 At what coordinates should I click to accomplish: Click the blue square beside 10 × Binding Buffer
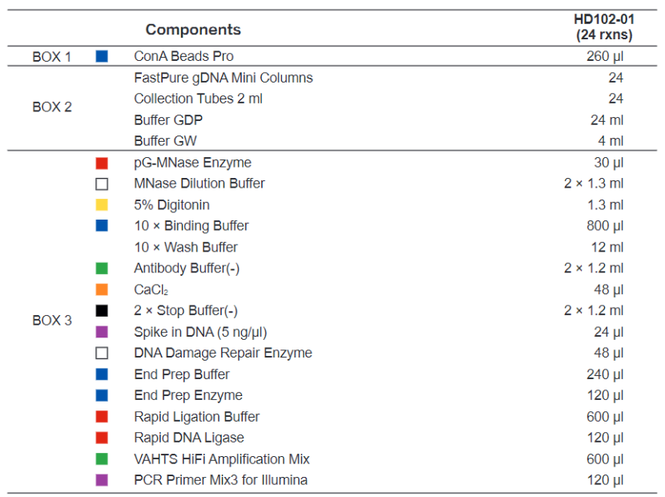coord(102,226)
